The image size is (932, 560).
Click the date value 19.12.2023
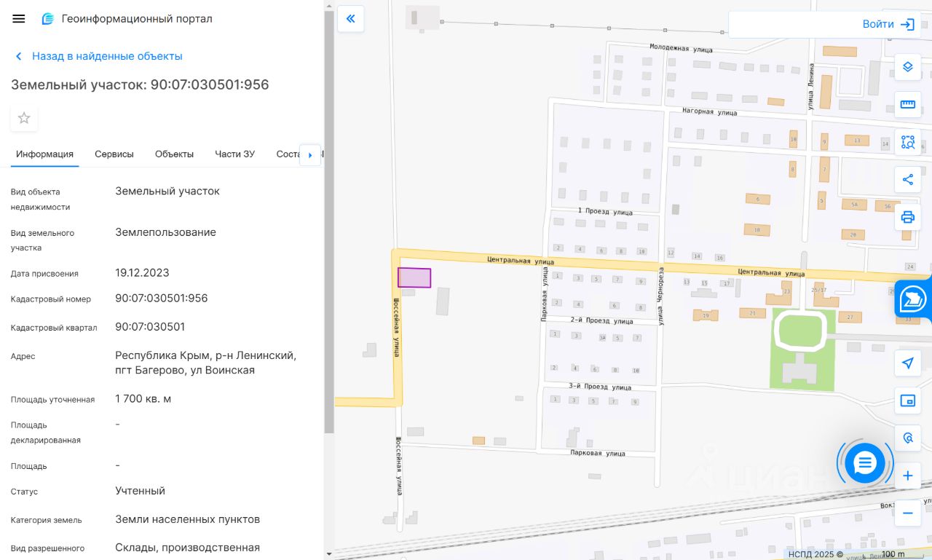coord(142,273)
